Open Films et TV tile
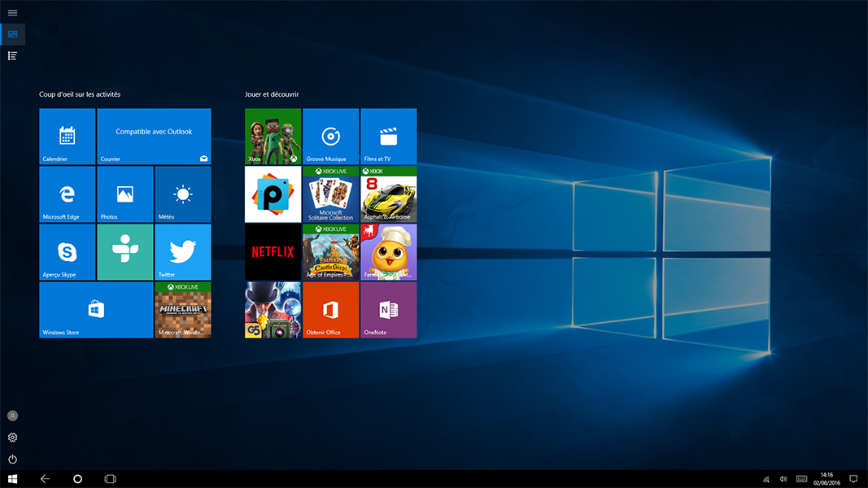Screen dimensions: 868x488 point(389,136)
